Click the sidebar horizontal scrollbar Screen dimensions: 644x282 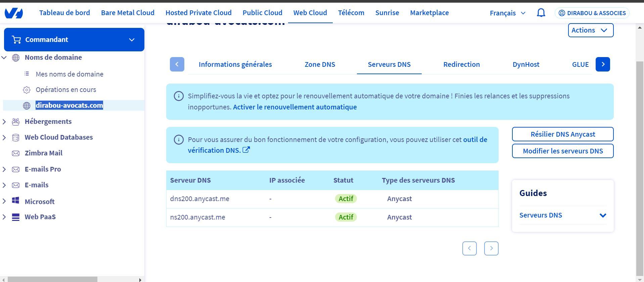pos(52,279)
